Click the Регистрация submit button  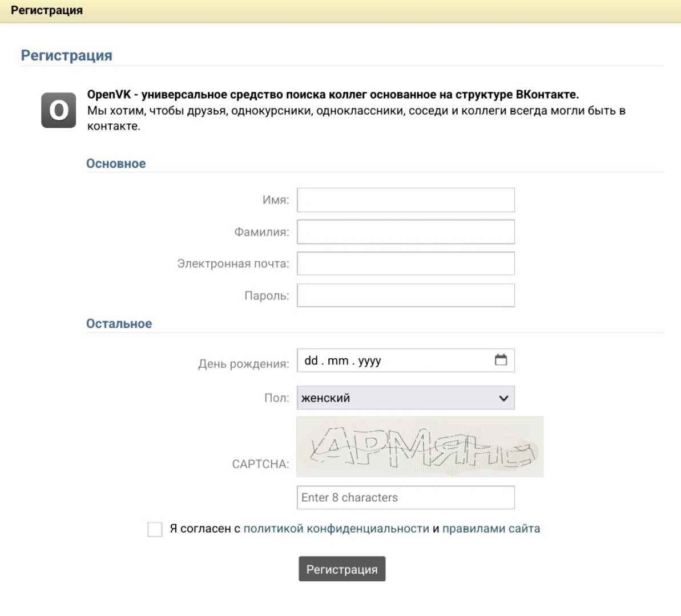pos(342,569)
